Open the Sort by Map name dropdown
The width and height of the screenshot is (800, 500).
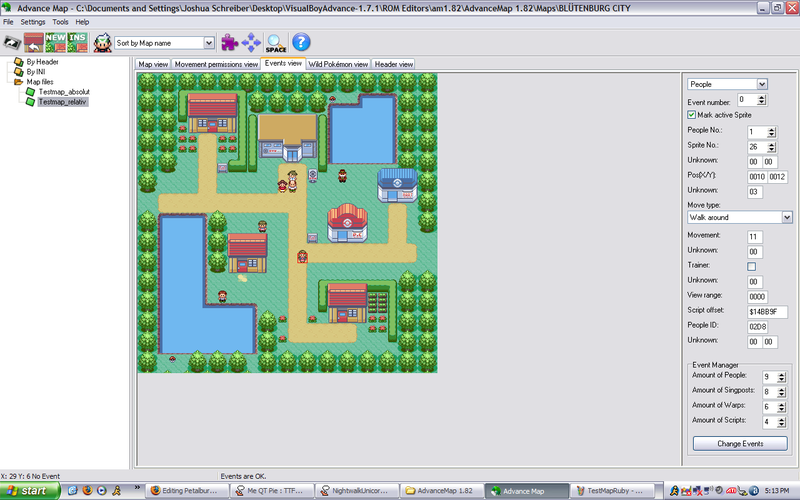209,43
